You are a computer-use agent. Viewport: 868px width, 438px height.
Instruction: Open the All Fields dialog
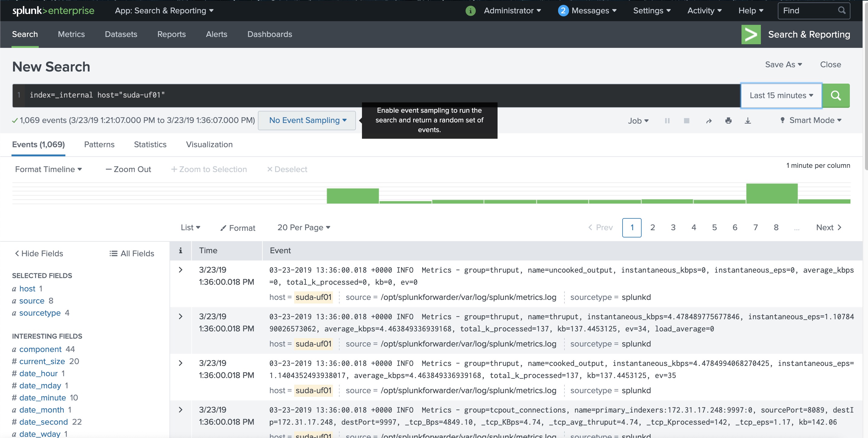131,253
